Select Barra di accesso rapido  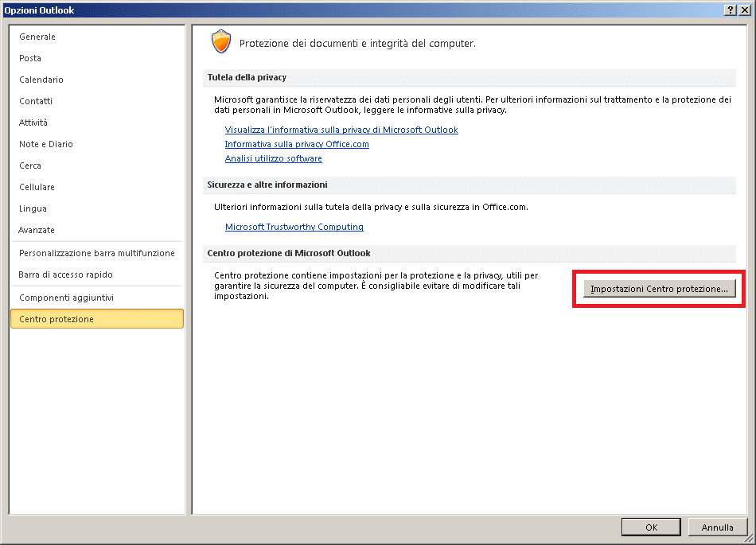tap(96, 274)
